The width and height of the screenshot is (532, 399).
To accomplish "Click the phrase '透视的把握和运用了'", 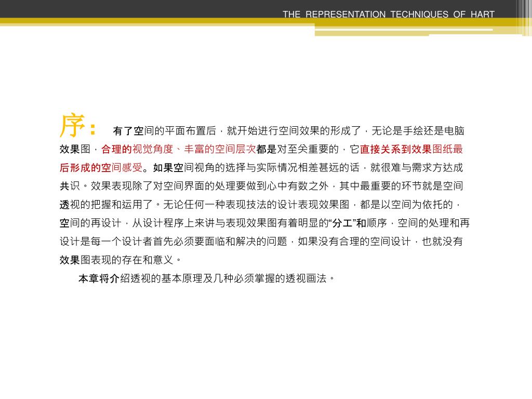I will (106, 205).
